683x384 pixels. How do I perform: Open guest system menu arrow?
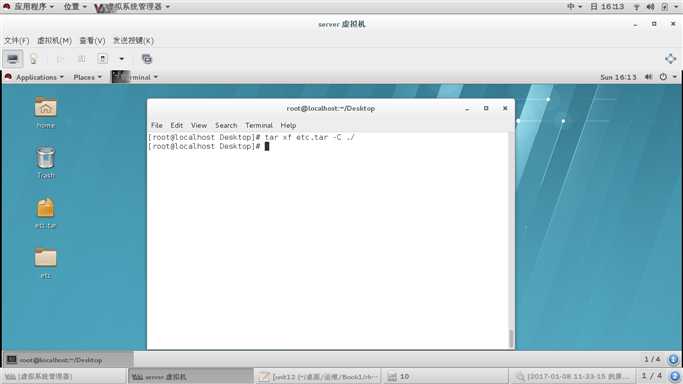675,77
